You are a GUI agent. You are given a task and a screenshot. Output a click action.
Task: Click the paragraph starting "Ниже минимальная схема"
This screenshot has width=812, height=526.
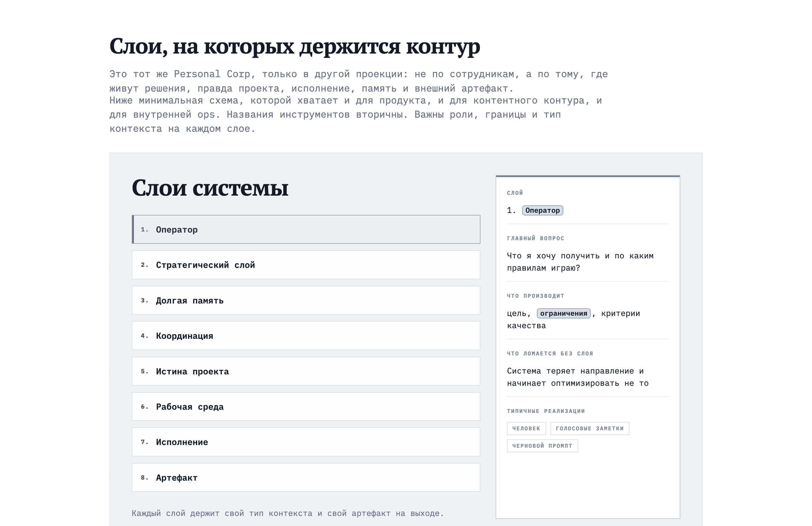pyautogui.click(x=355, y=115)
